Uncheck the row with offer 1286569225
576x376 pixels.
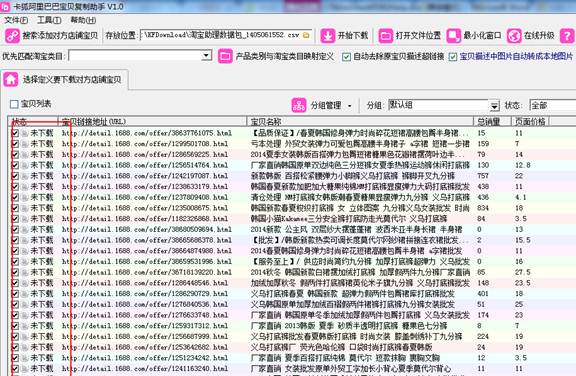pos(15,154)
